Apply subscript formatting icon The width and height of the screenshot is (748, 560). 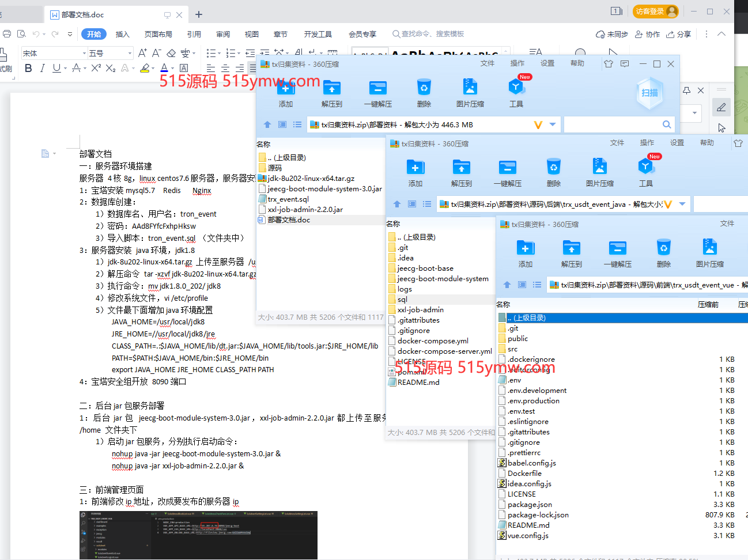(x=111, y=68)
